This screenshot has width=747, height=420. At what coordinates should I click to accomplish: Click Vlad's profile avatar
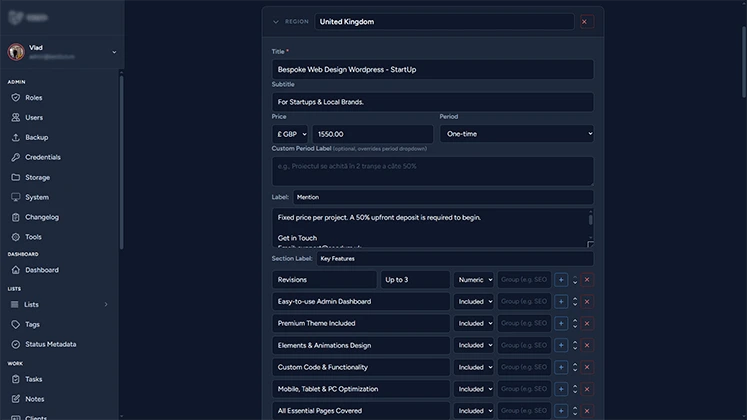point(16,52)
